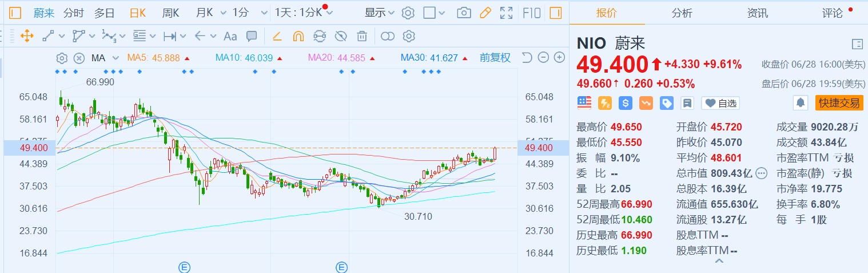This screenshot has width=868, height=273.
Task: Click the US flag market icon
Action: pos(584,103)
